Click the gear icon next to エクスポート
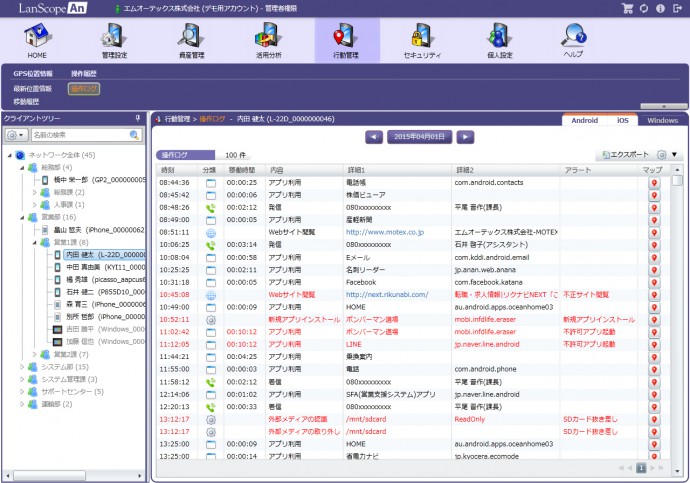This screenshot has height=483, width=690. tap(661, 155)
